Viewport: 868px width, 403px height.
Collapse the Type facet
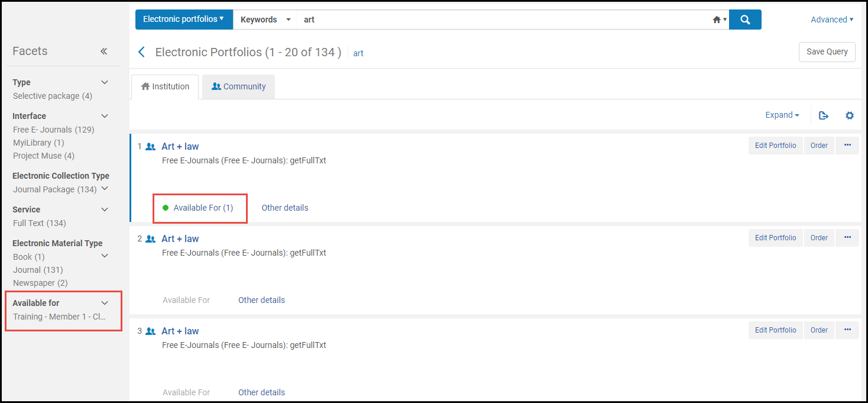pyautogui.click(x=105, y=82)
